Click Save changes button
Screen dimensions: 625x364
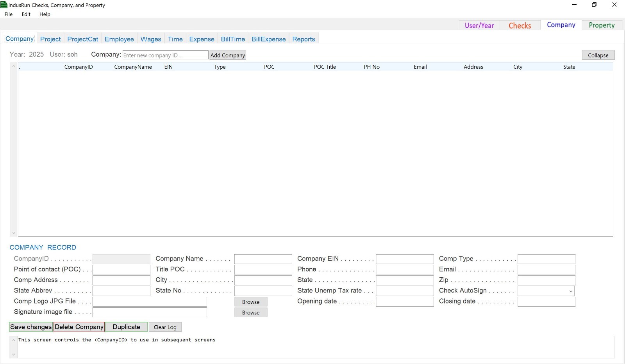point(31,327)
